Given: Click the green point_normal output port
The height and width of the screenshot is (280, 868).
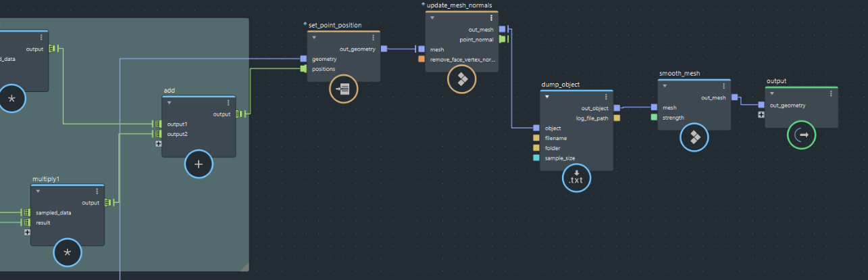Looking at the screenshot, I should [502, 39].
